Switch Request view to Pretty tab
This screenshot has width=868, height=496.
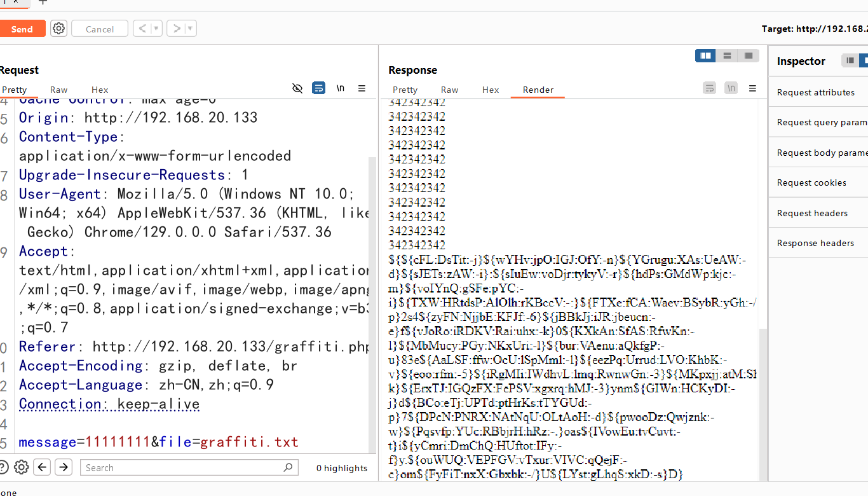coord(14,90)
